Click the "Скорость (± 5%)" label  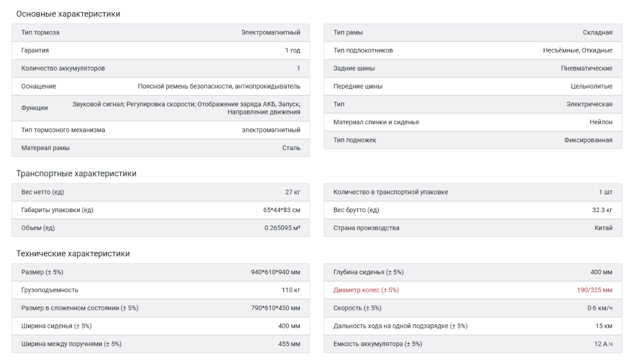[357, 308]
